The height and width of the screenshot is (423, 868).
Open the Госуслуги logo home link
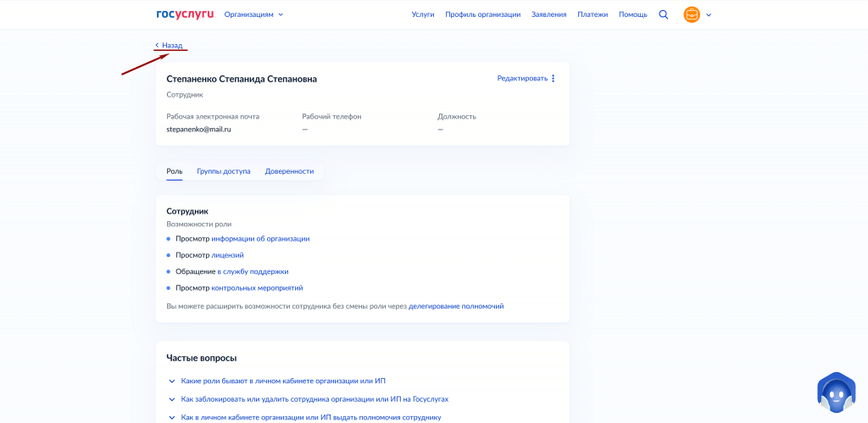pyautogui.click(x=184, y=14)
